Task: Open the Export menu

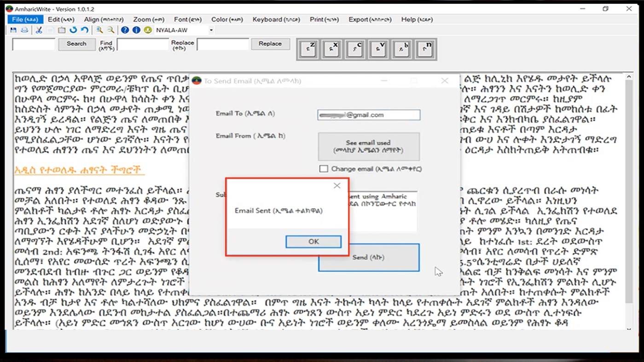Action: [x=370, y=19]
